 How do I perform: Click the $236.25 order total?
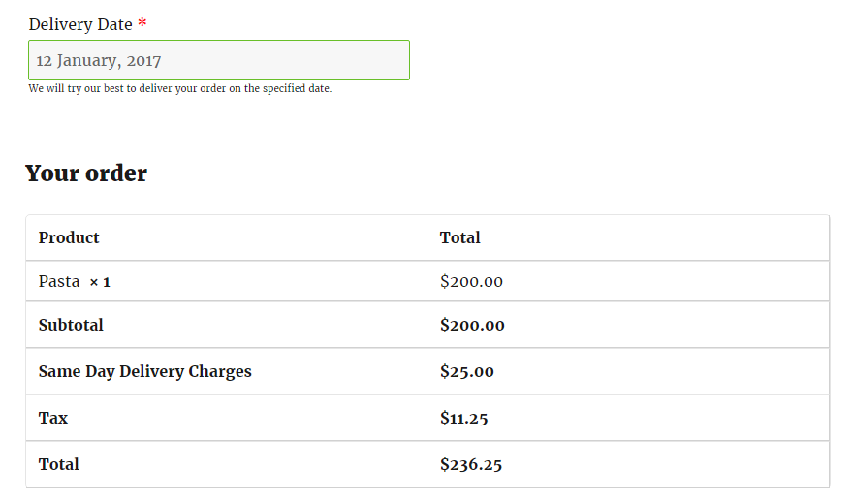[471, 464]
